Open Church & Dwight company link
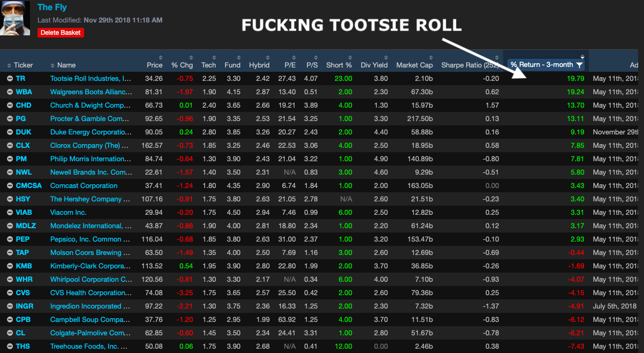The image size is (644, 353). coord(90,105)
